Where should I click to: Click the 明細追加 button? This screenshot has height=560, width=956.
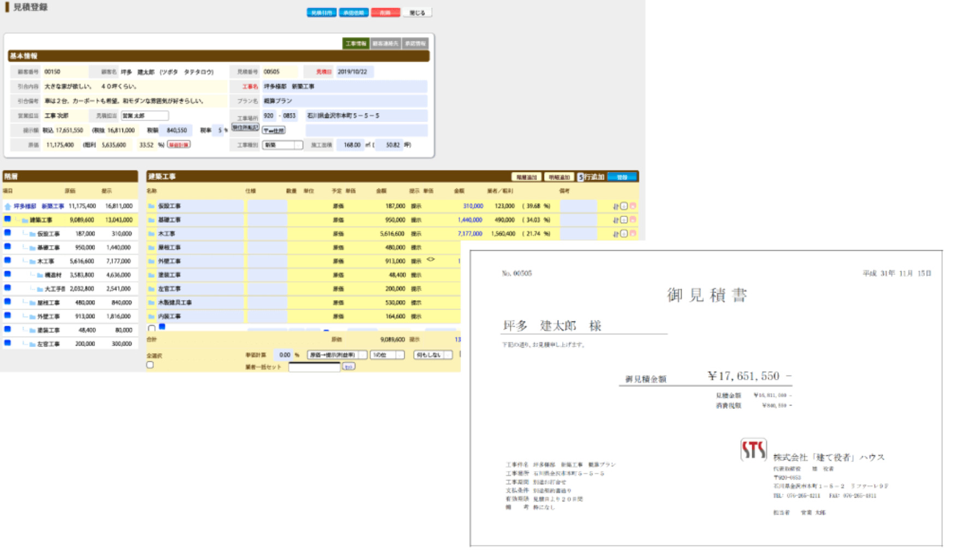pos(559,177)
